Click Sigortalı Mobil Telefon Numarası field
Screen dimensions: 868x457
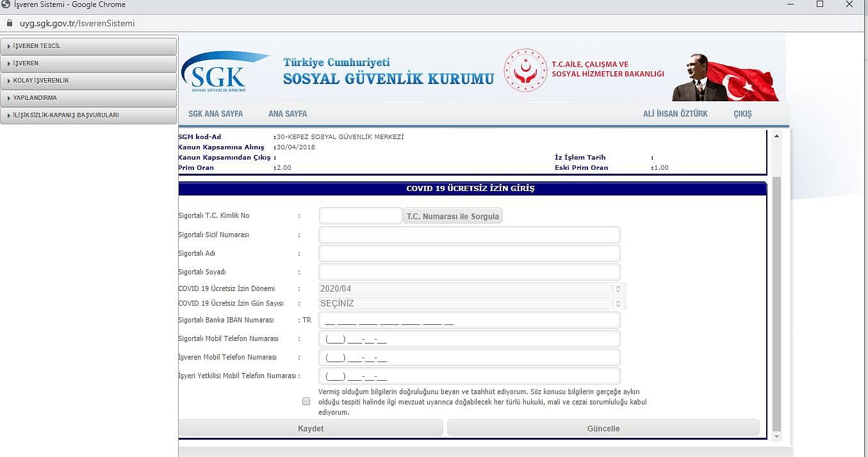tap(470, 338)
